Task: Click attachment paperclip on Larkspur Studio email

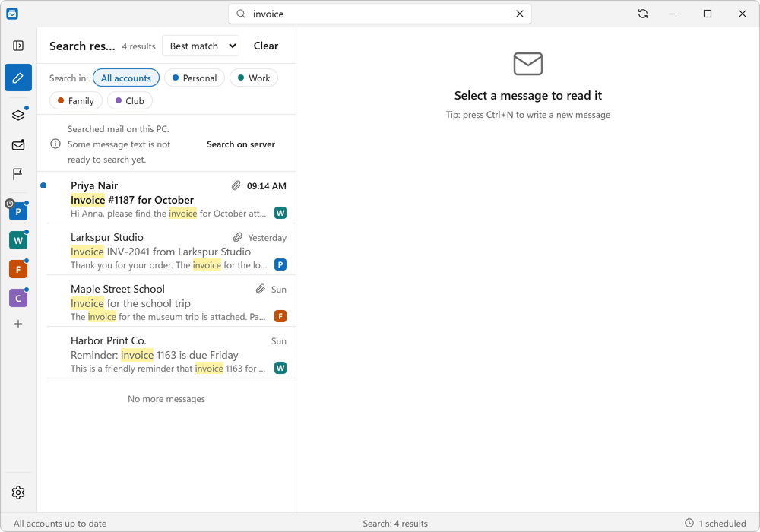Action: 237,237
